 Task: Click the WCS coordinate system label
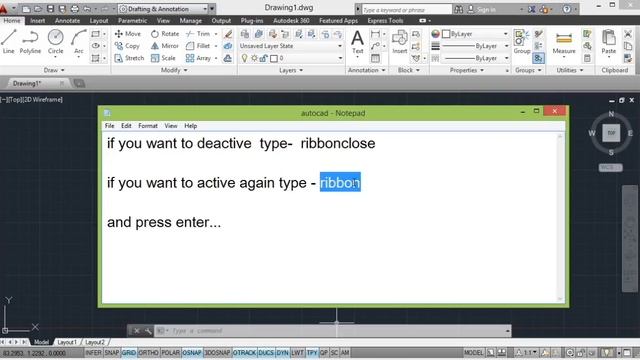tap(610, 167)
